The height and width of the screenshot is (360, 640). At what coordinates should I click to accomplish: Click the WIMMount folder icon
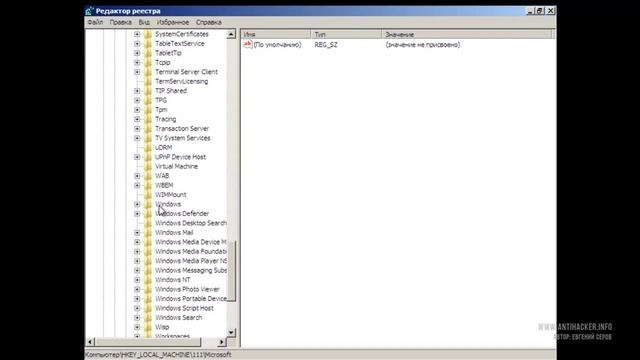(x=148, y=195)
